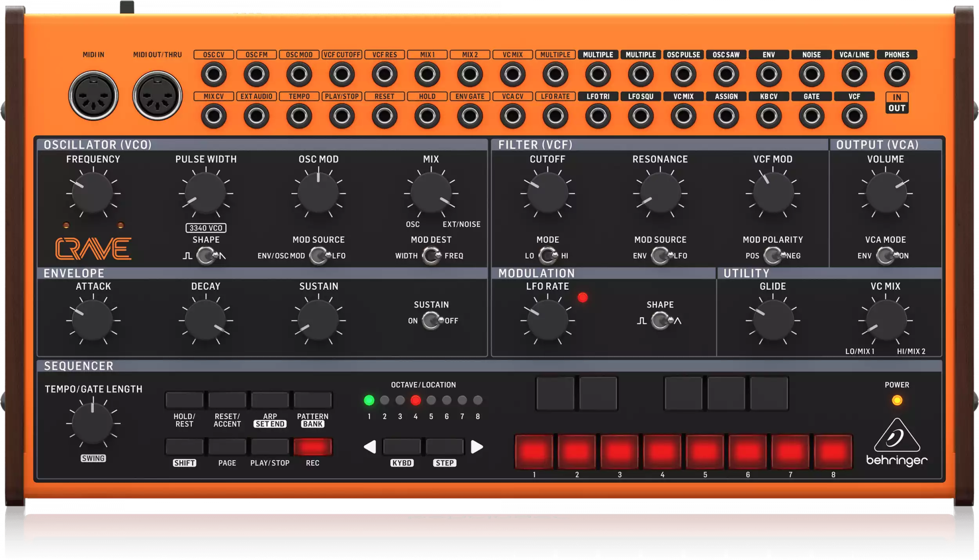Viewport: 979px width, 560px height.
Task: Click the ASSIGN output jack
Action: 726,116
